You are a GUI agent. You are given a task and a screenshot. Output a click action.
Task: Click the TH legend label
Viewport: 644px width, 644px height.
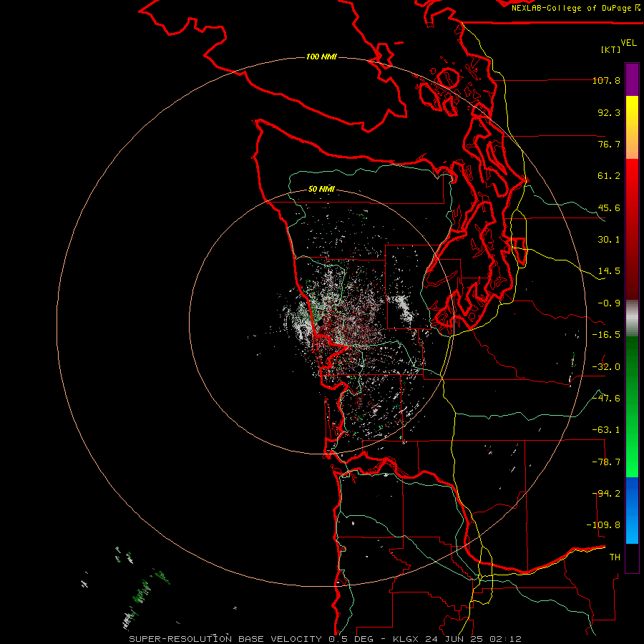615,557
